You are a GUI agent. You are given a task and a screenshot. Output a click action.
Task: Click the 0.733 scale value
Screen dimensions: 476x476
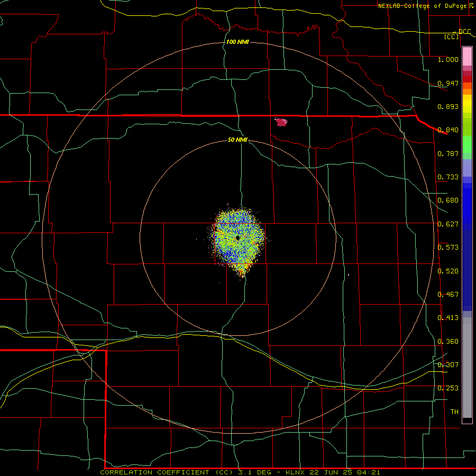pyautogui.click(x=448, y=177)
